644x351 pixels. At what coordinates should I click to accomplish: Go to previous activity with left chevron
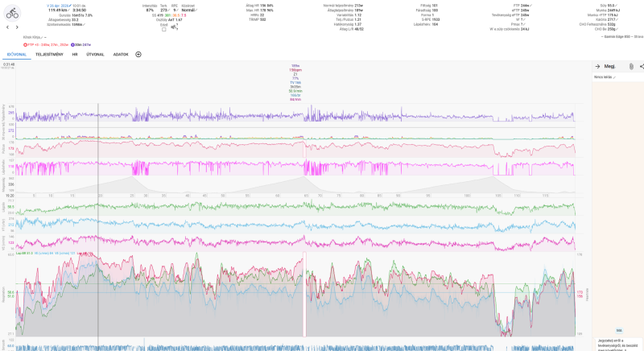tap(7, 27)
